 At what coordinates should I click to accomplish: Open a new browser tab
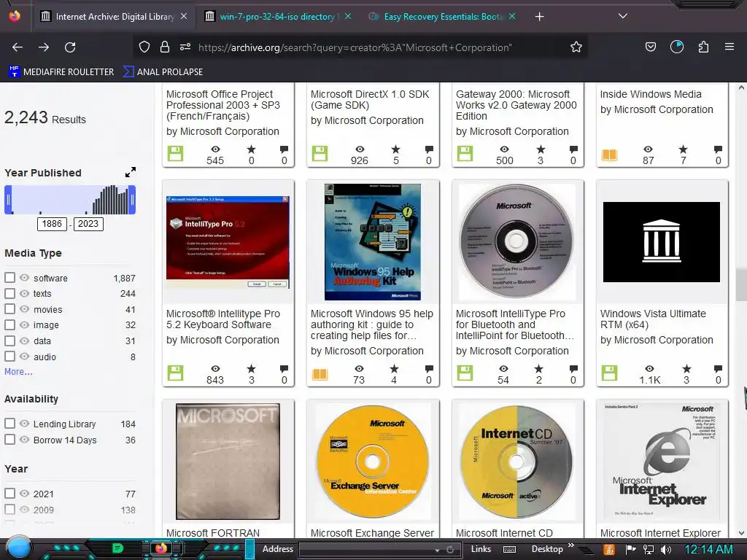(539, 17)
